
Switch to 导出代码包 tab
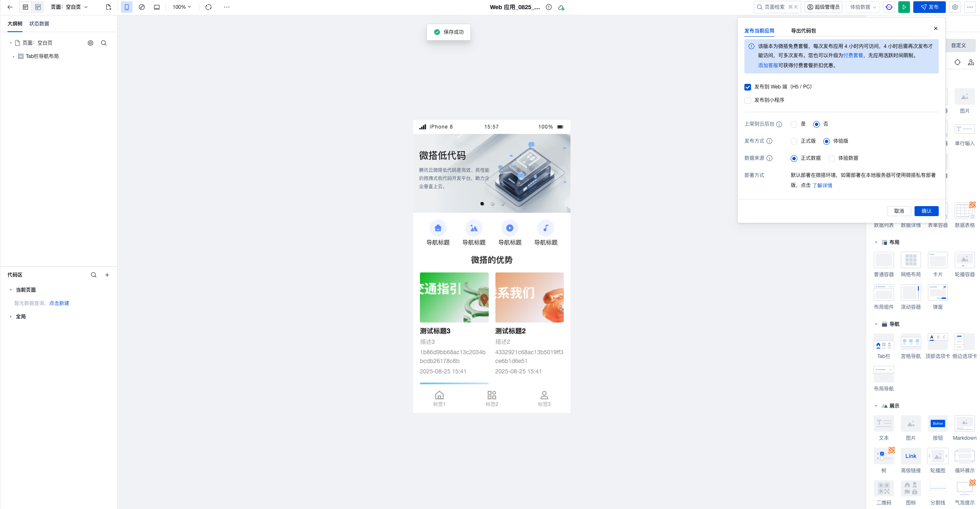[803, 31]
